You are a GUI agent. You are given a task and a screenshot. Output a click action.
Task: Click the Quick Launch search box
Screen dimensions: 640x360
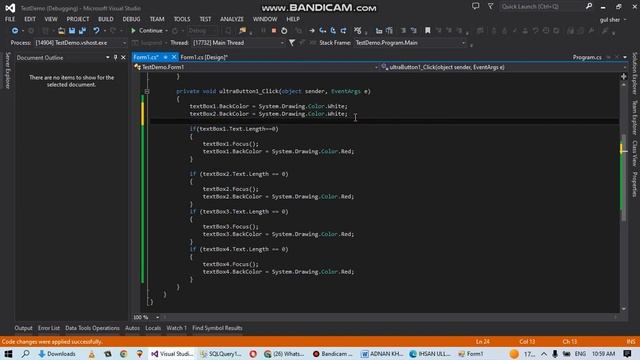tap(541, 7)
